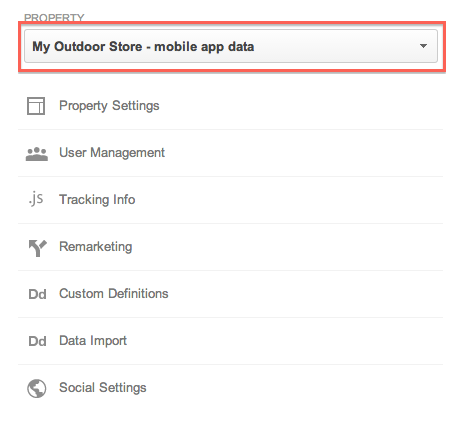464x426 pixels.
Task: Click the Property Settings layout icon
Action: [x=36, y=106]
